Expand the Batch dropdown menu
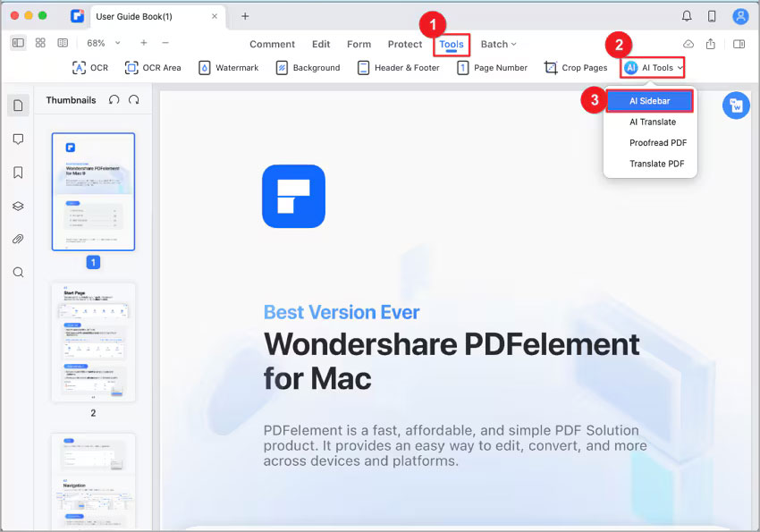 [x=498, y=44]
